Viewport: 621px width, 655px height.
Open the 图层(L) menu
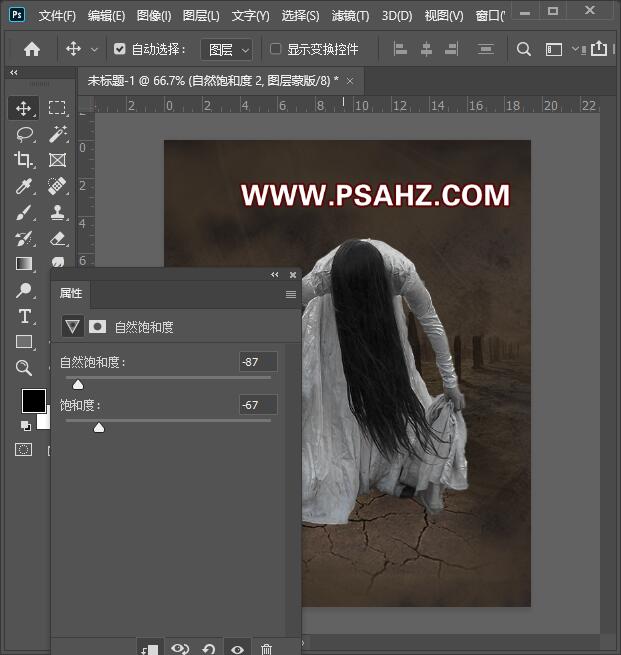click(201, 16)
